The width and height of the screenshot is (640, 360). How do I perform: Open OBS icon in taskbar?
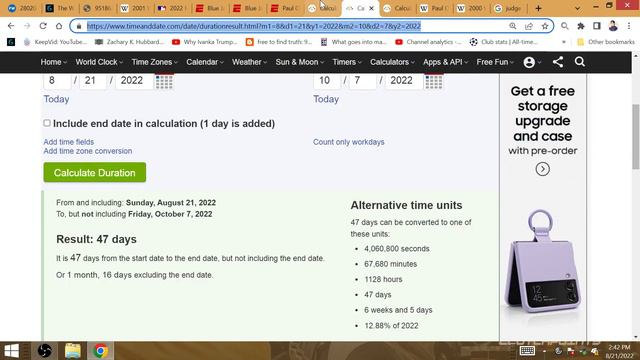(x=44, y=351)
